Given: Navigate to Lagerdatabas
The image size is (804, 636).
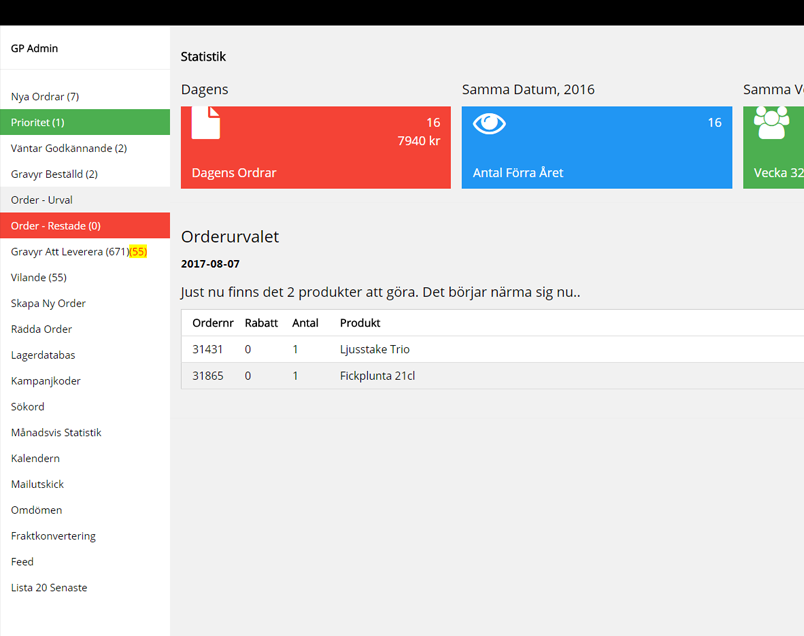Looking at the screenshot, I should pyautogui.click(x=43, y=355).
